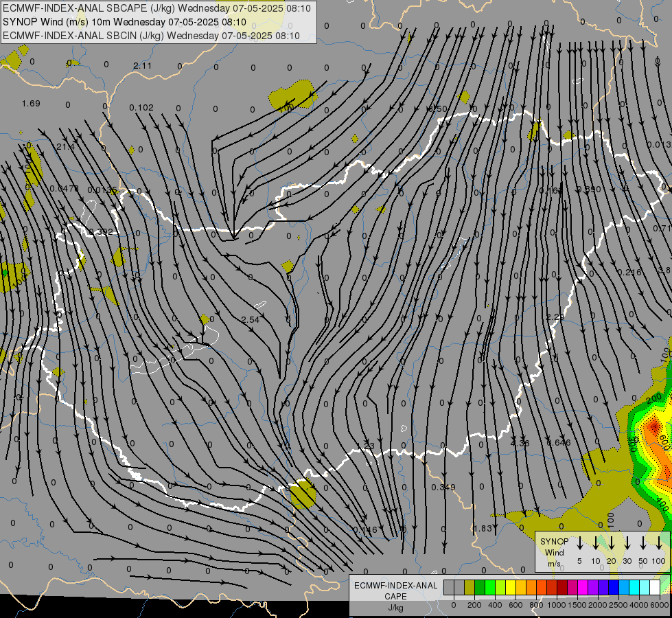Viewport: 672px width, 618px height.
Task: Click the 0.349 value on the map
Action: [x=443, y=488]
